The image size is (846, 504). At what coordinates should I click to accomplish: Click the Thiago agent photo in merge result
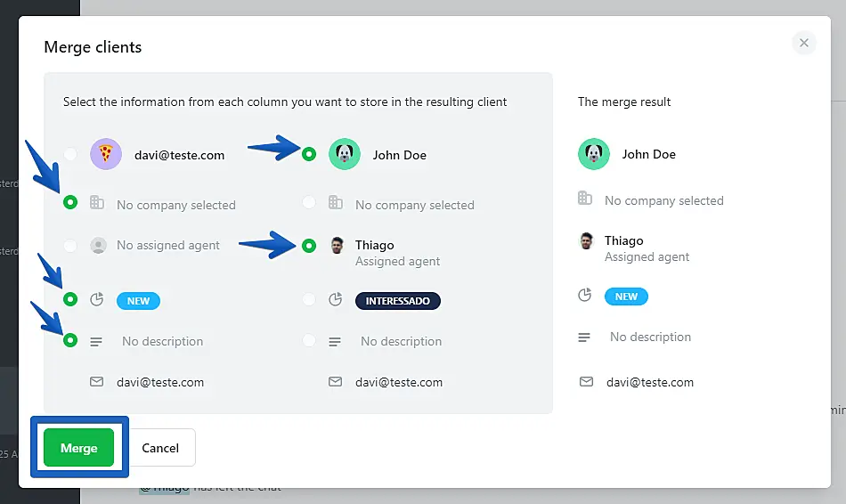point(586,241)
